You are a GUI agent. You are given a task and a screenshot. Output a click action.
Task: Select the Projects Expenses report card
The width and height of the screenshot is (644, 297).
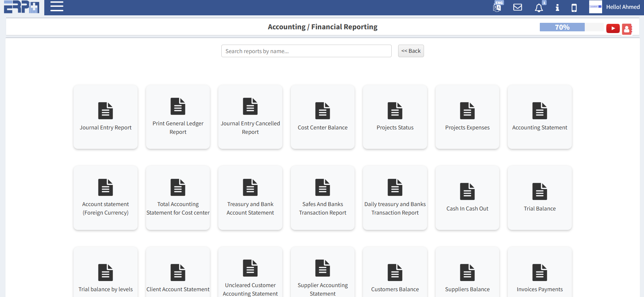pos(467,117)
